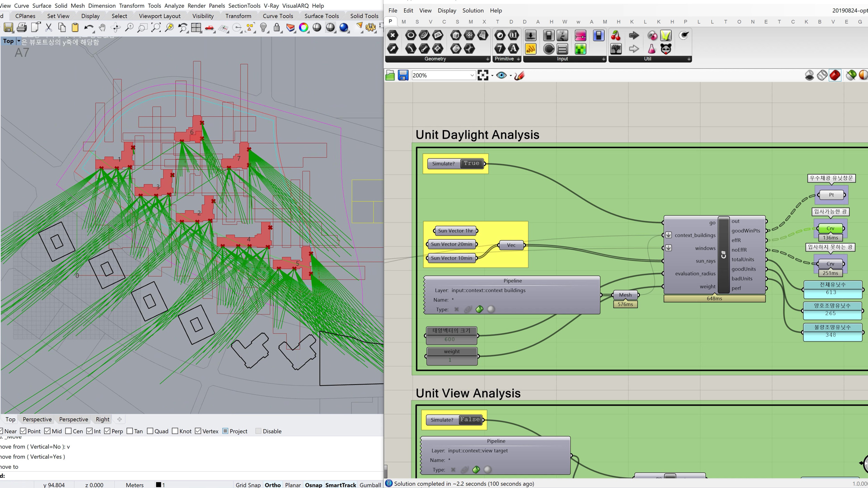
Task: Toggle Simulate? True in Daylight Analysis
Action: [471, 163]
